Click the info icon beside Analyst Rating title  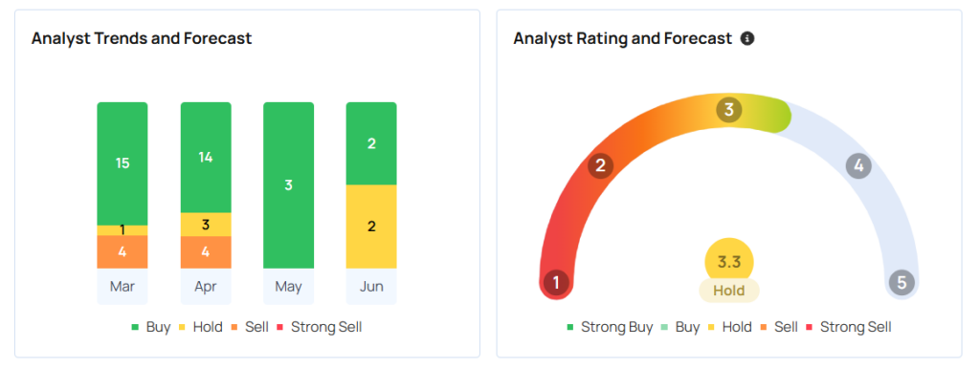point(746,38)
